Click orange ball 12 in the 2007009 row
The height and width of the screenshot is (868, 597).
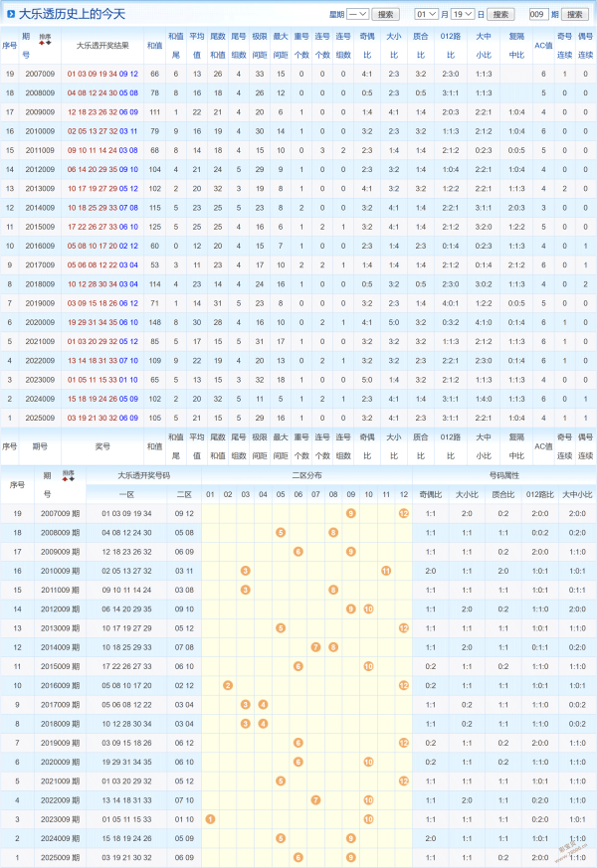403,513
